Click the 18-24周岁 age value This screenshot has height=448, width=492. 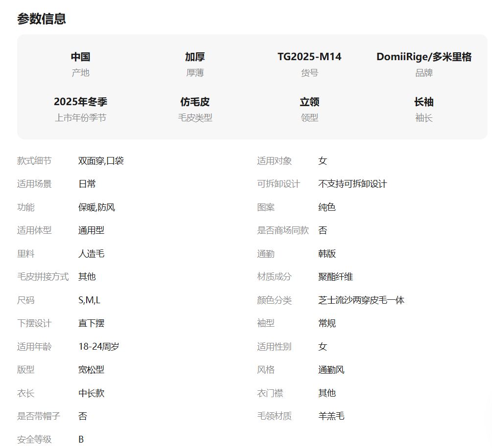98,347
